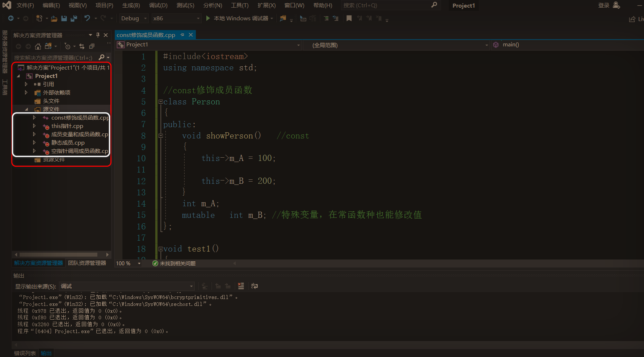Expand the 静态成员.cpp file node

pos(34,142)
